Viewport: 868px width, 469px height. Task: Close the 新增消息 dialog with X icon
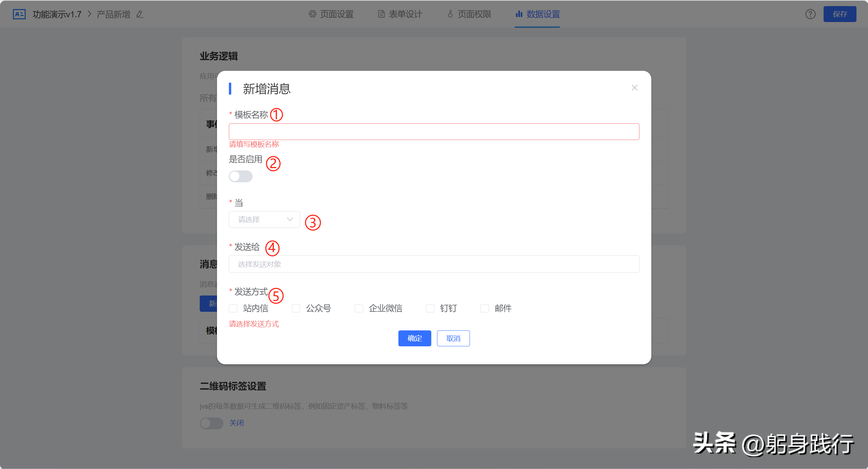click(635, 88)
